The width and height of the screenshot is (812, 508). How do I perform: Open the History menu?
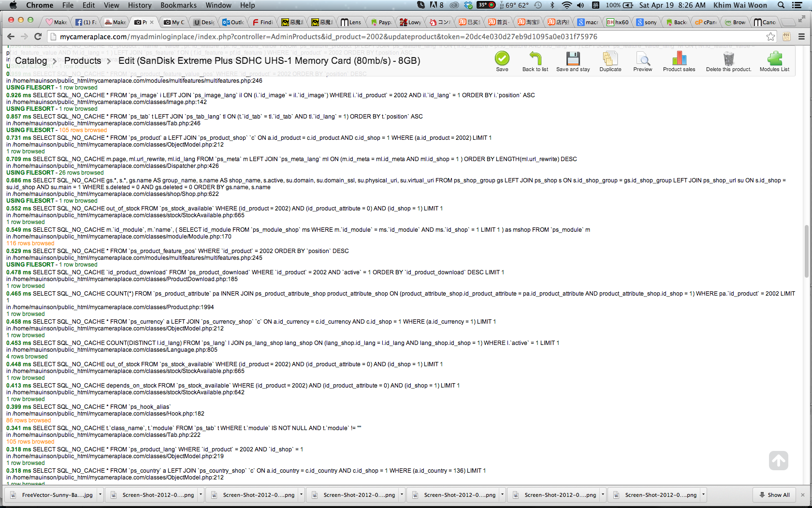140,5
